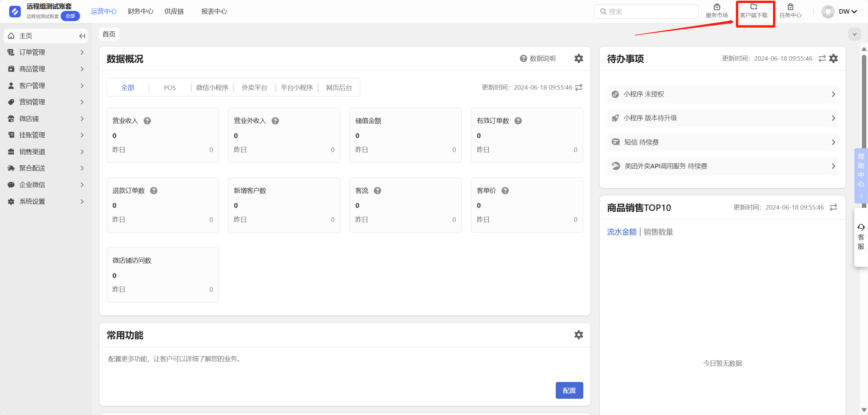Refresh the 商品销售TOP10 panel
This screenshot has height=415, width=868.
[x=833, y=207]
